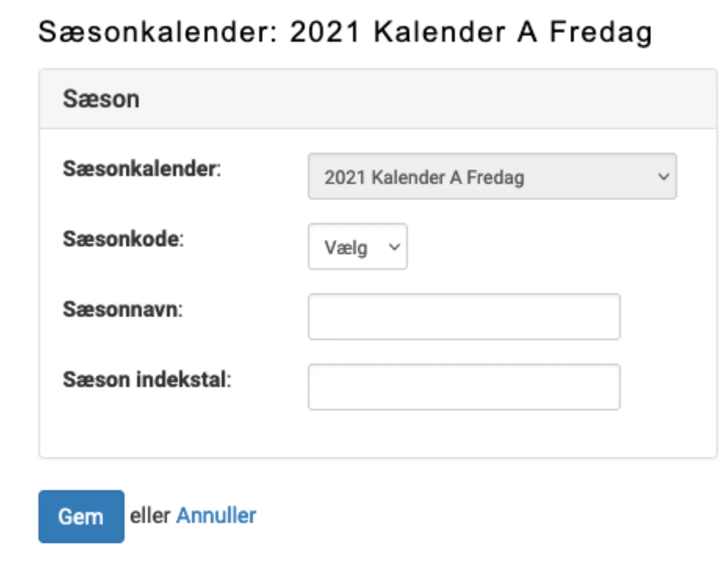Open the Sæsonkalender dropdown
728x564 pixels.
click(x=492, y=177)
